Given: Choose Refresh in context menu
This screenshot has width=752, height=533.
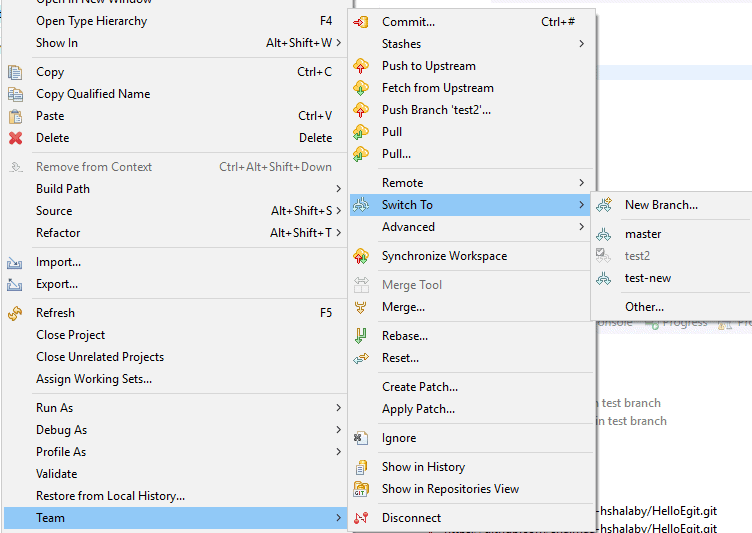Looking at the screenshot, I should (55, 313).
